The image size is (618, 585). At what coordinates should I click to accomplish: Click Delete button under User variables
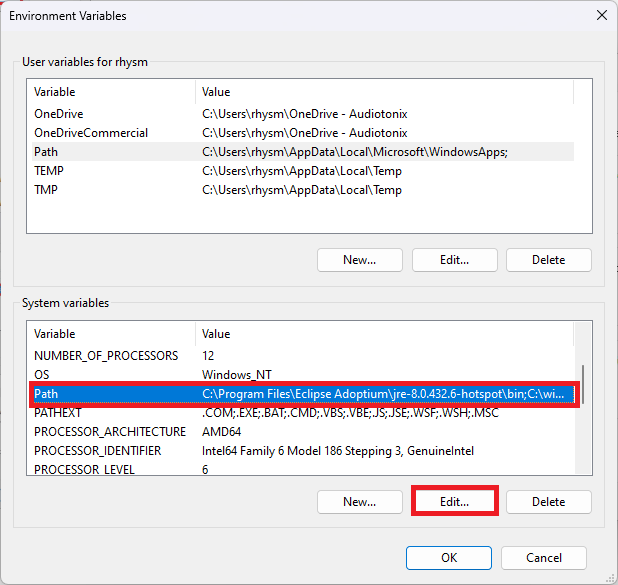click(x=549, y=260)
